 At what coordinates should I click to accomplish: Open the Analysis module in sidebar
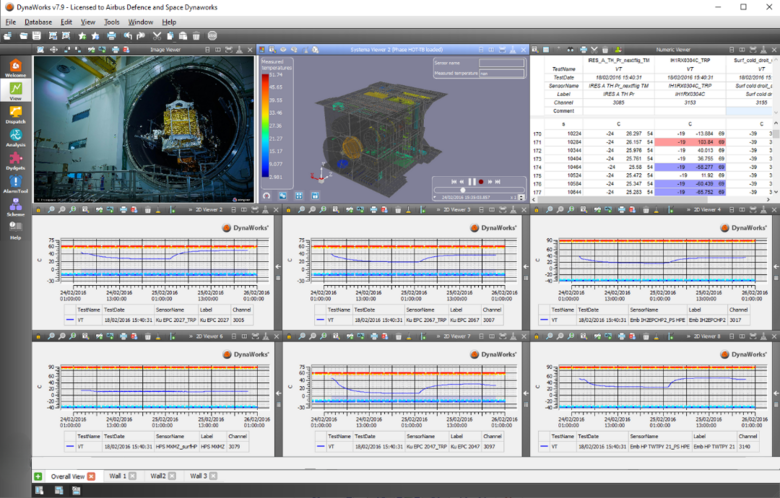[15, 137]
